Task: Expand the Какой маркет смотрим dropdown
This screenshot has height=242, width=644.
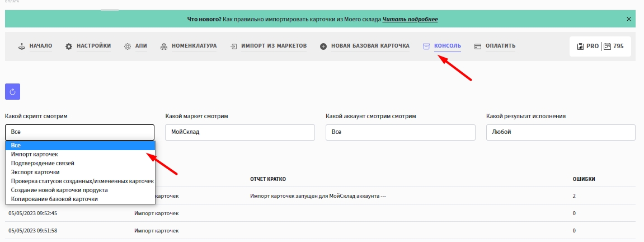Action: pos(240,132)
